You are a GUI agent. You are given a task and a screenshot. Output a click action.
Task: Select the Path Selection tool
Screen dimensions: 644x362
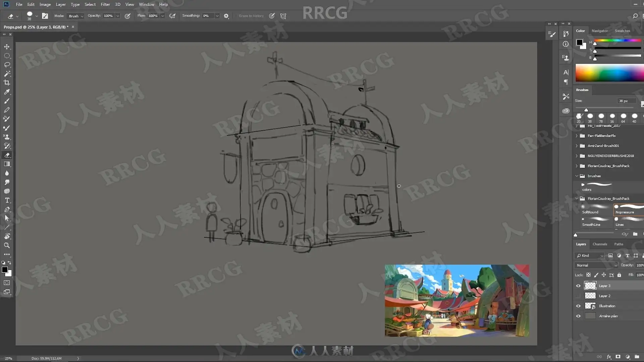[7, 218]
